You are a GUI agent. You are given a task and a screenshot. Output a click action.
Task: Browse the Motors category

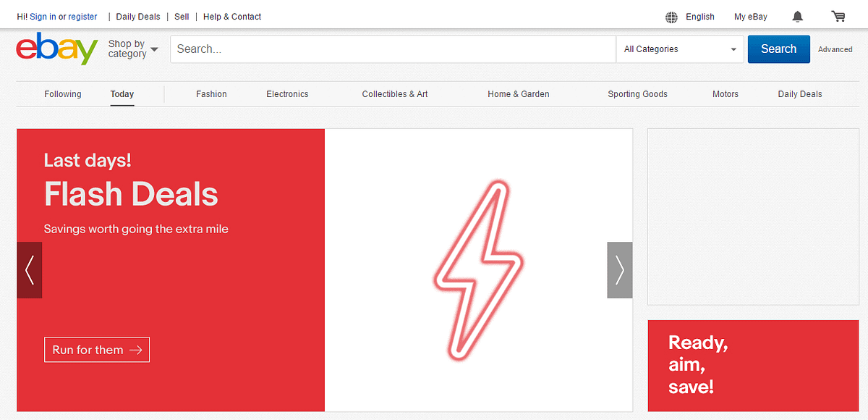point(725,94)
